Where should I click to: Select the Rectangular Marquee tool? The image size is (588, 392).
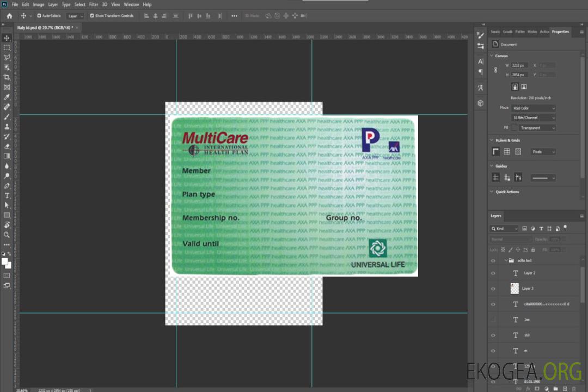[7, 47]
